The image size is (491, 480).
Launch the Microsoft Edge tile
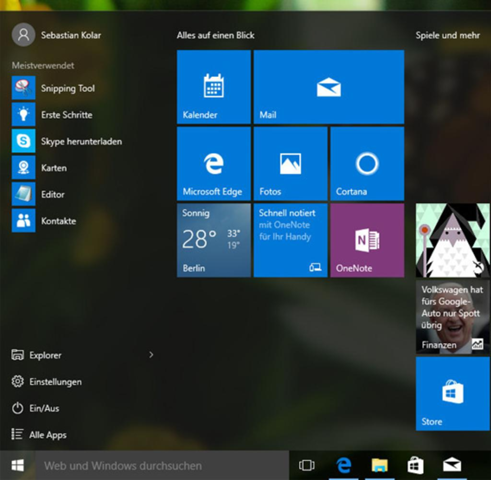click(x=214, y=164)
